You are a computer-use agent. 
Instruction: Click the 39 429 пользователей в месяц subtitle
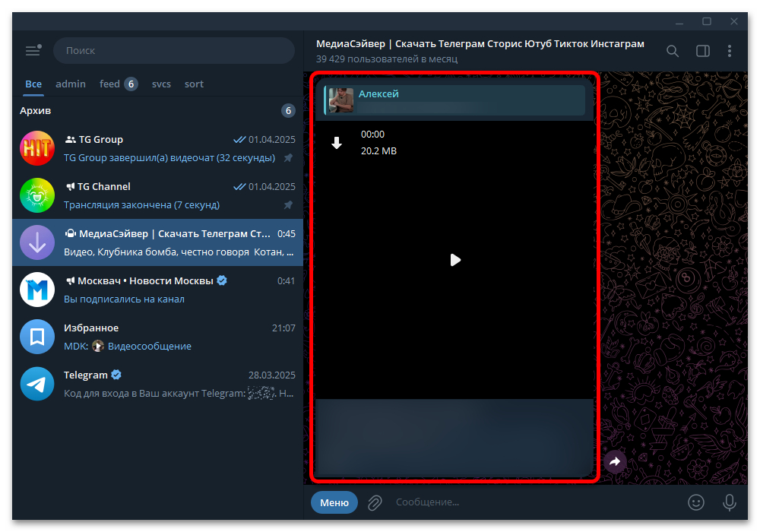[387, 59]
